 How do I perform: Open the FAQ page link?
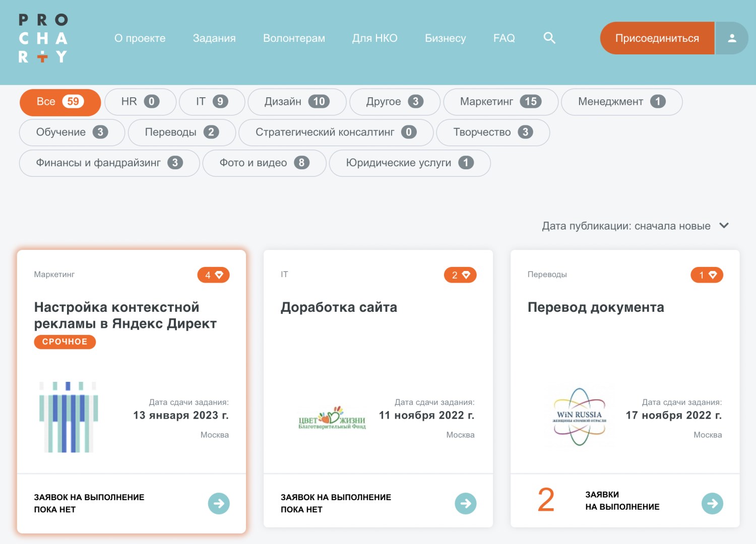(x=504, y=38)
